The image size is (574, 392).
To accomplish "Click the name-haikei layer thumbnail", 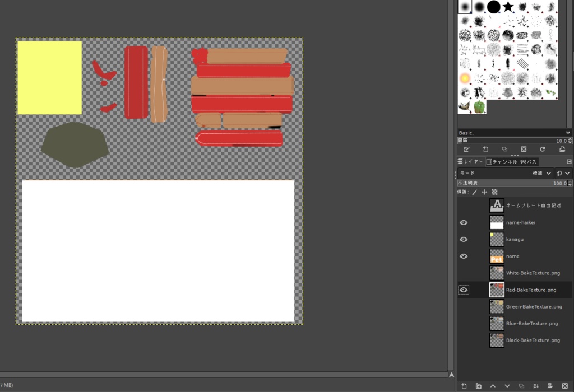I will point(497,222).
